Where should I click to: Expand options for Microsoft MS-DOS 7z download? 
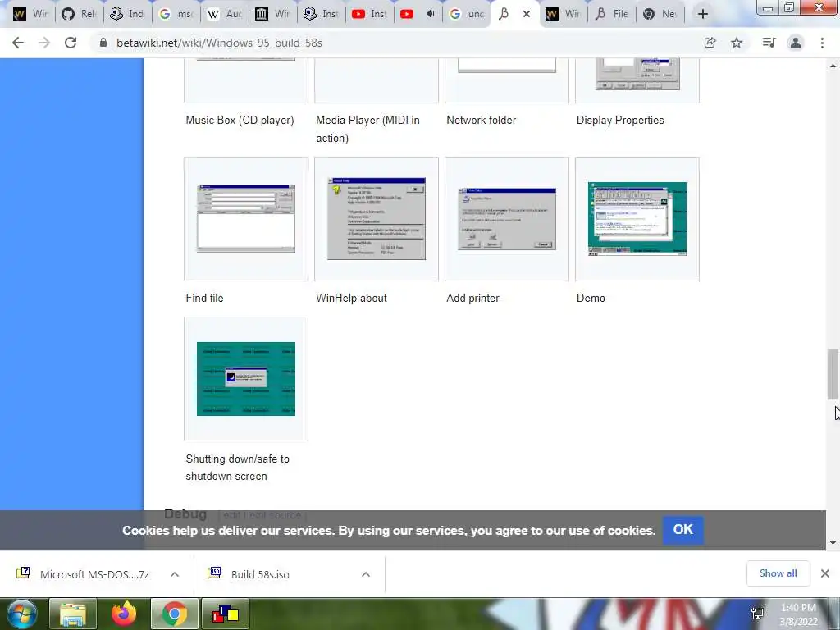point(175,574)
